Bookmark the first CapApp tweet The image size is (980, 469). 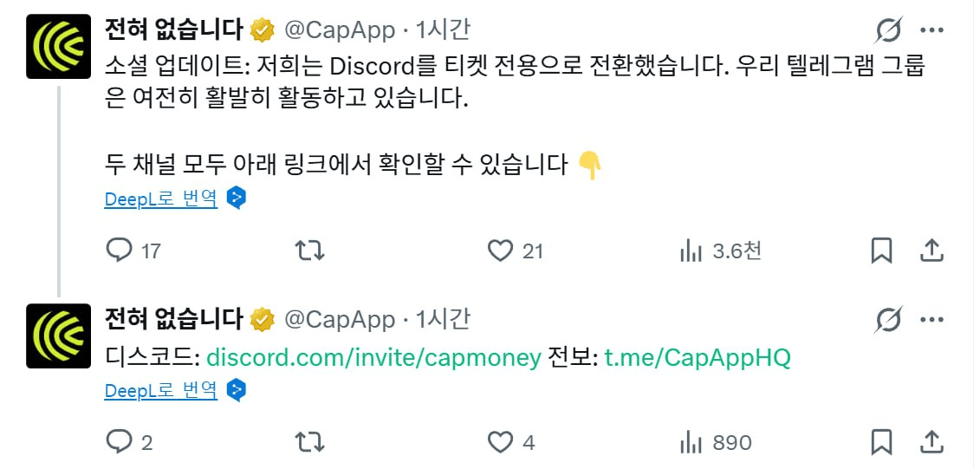[x=881, y=251]
